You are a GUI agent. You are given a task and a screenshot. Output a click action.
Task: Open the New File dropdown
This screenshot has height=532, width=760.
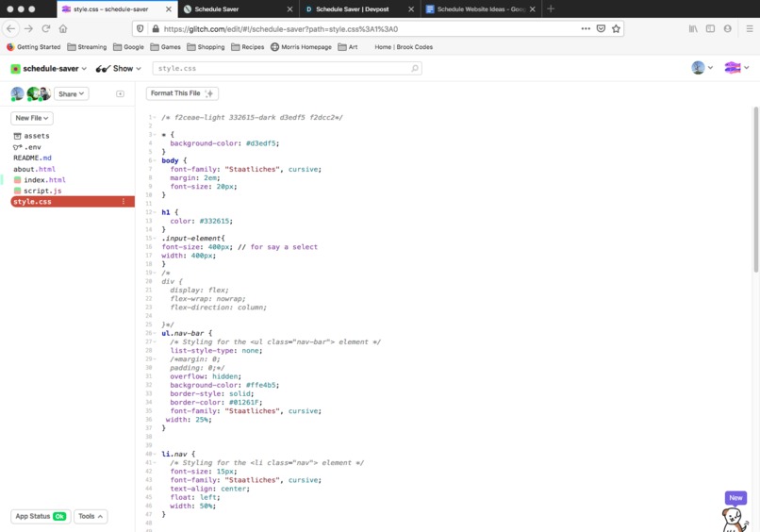31,118
